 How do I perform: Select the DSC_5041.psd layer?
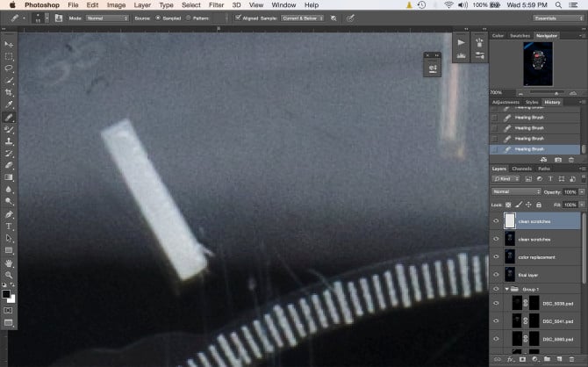553,320
